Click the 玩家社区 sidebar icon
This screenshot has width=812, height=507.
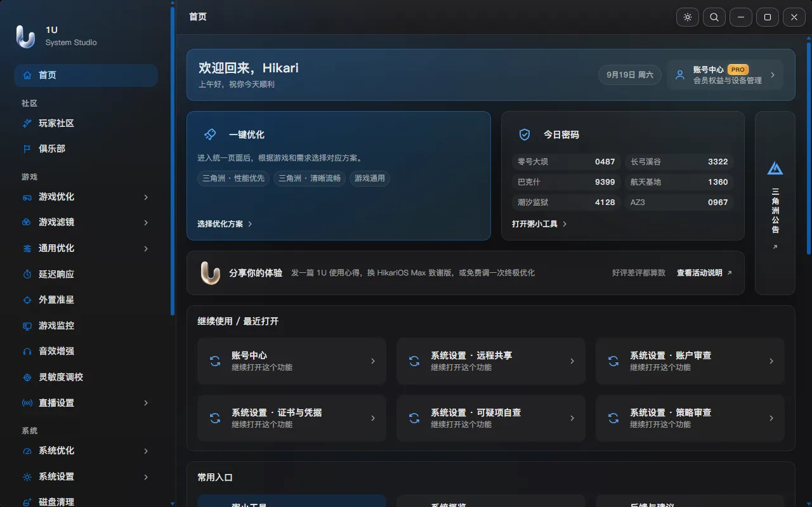(x=27, y=123)
